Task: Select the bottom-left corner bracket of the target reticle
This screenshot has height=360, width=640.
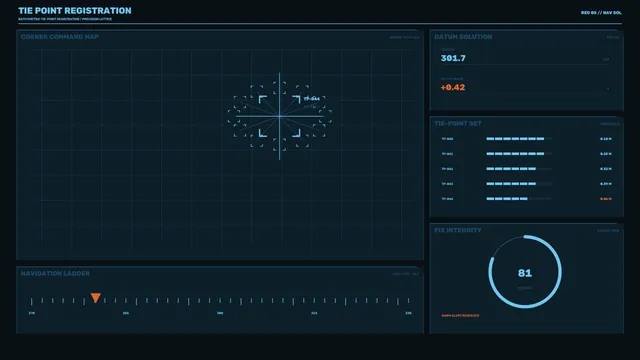Action: tap(262, 133)
